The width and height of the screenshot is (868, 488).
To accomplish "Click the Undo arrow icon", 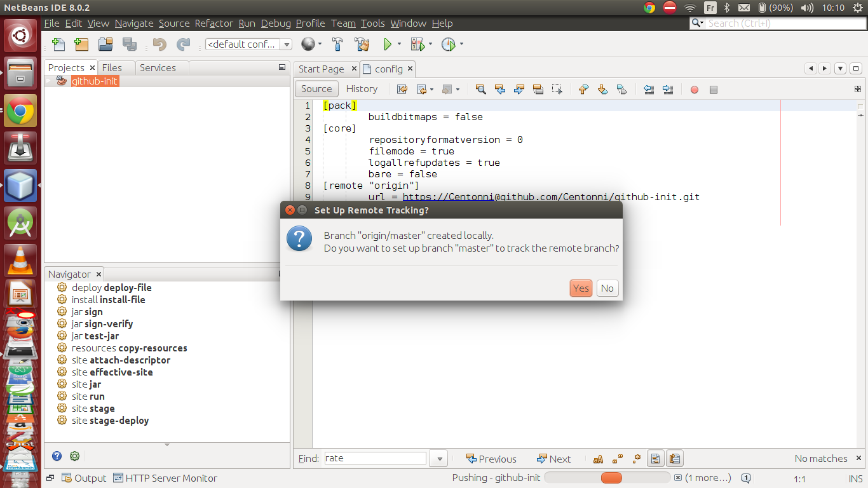I will pos(159,44).
